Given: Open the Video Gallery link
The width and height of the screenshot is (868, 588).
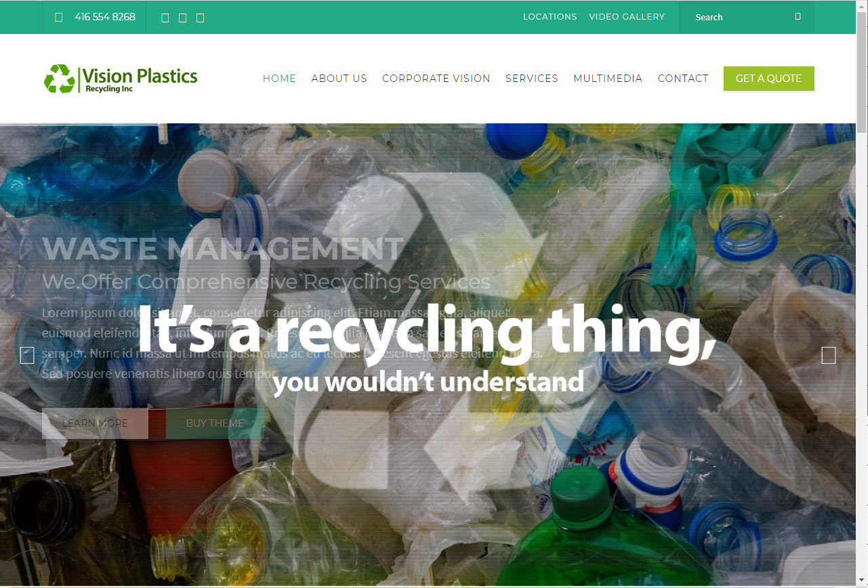Looking at the screenshot, I should pyautogui.click(x=627, y=17).
